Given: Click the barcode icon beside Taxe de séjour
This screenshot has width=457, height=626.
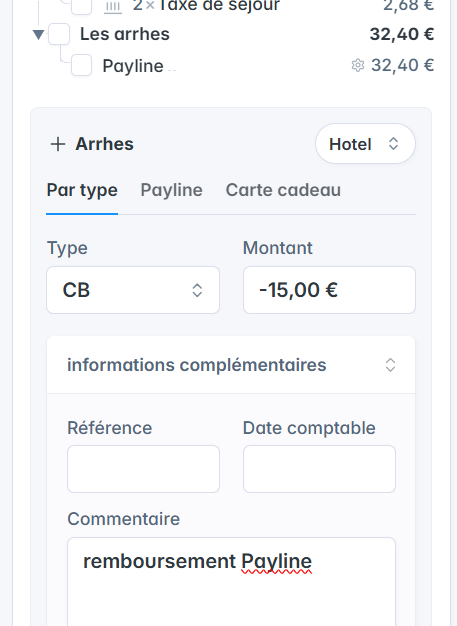Looking at the screenshot, I should coord(113,7).
